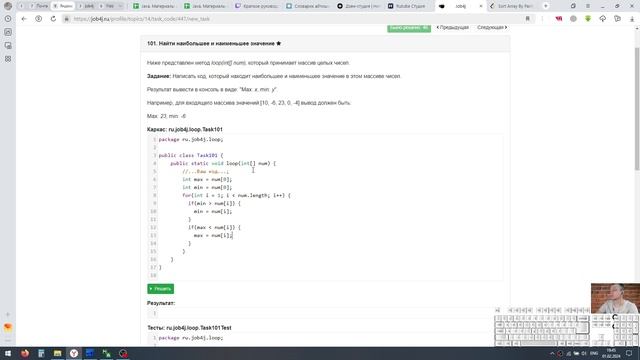Image resolution: width=640 pixels, height=360 pixels.
Task: Click the green shield download extension icon
Action: click(588, 19)
